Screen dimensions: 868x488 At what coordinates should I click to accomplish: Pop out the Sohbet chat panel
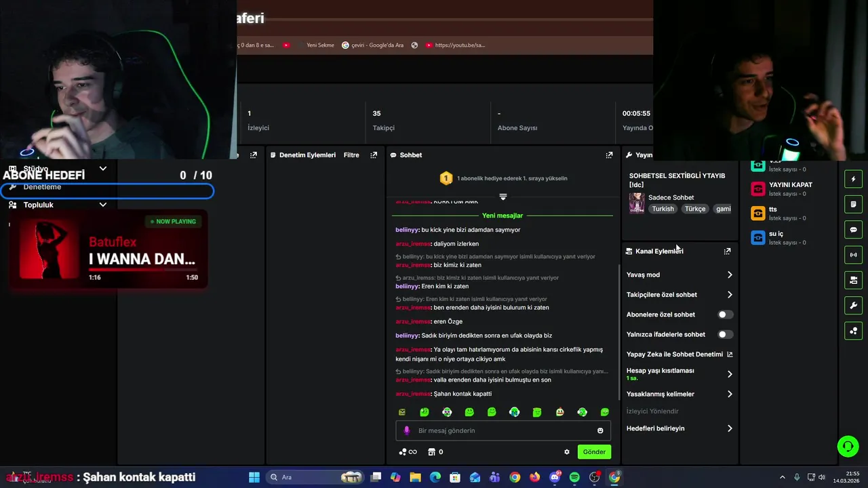609,155
